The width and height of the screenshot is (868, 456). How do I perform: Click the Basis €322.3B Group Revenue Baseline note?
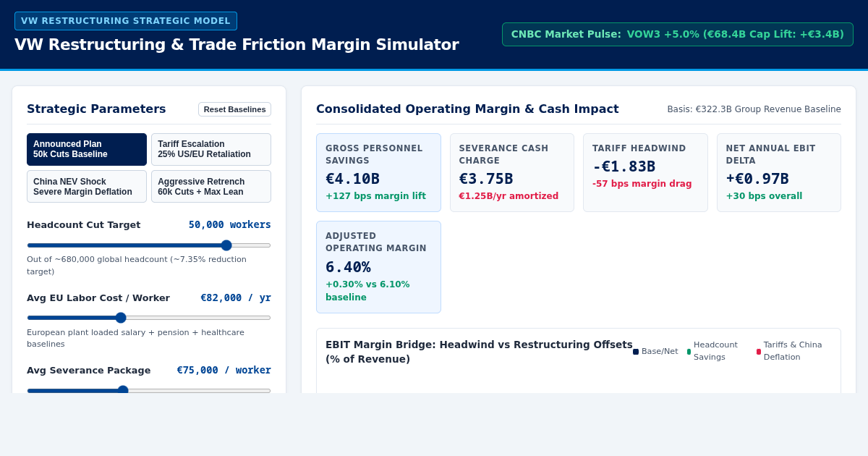coord(754,109)
